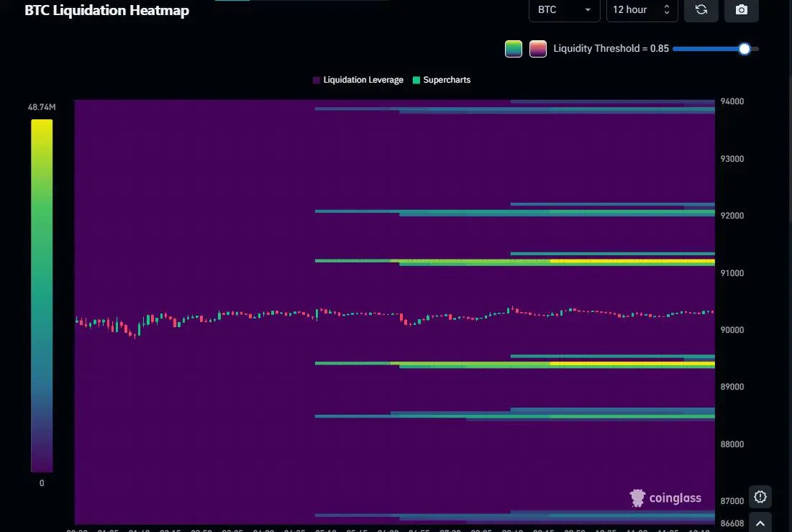Open the BTC coin dropdown

[564, 9]
